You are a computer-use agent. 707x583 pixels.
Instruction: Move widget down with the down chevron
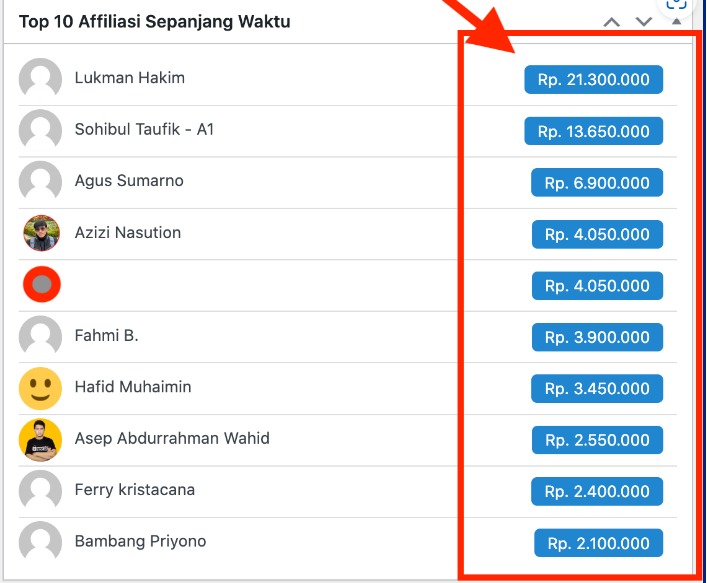click(x=643, y=22)
